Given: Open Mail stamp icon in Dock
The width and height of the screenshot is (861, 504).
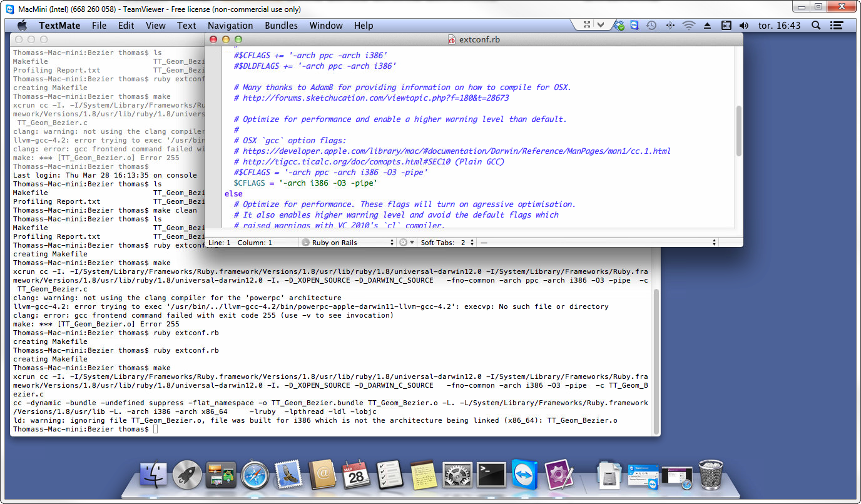Looking at the screenshot, I should point(288,475).
